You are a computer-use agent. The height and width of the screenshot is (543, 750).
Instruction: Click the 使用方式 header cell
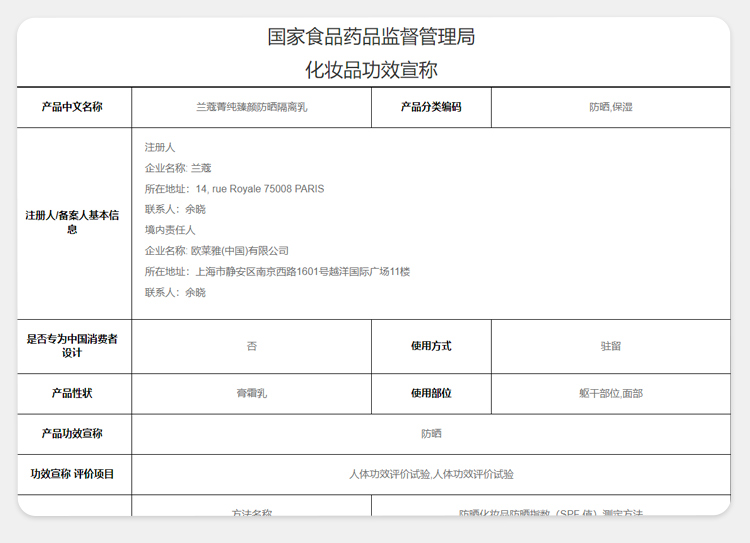(431, 346)
